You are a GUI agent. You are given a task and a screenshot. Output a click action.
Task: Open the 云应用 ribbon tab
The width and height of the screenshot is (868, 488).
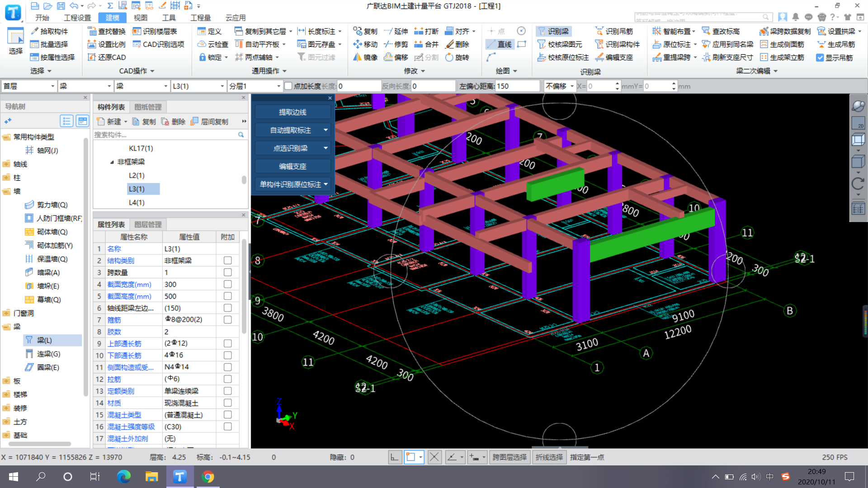click(x=236, y=18)
